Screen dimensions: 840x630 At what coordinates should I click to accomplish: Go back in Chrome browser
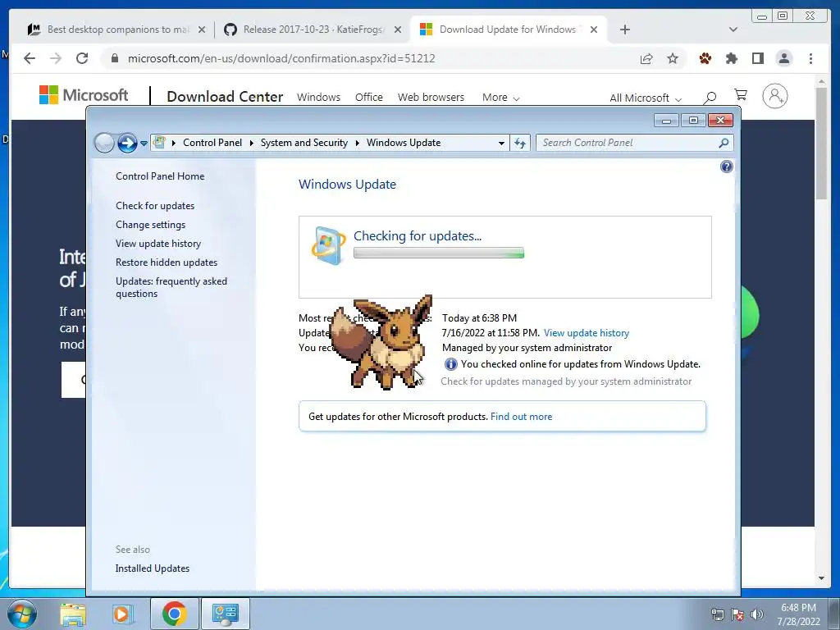coord(30,58)
